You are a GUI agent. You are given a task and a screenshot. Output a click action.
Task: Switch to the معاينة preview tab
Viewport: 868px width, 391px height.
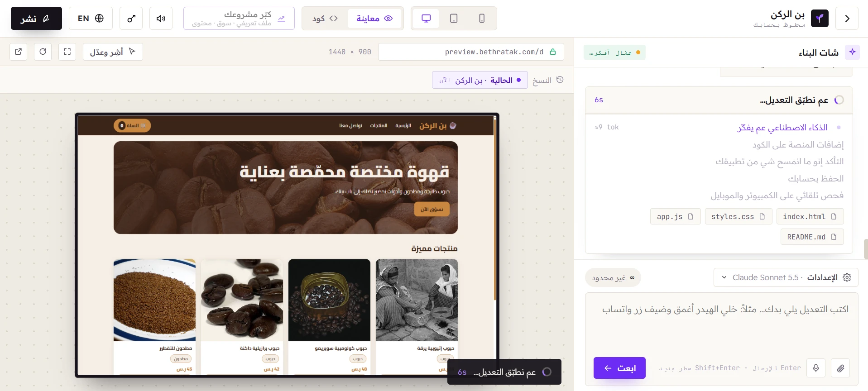coord(374,19)
